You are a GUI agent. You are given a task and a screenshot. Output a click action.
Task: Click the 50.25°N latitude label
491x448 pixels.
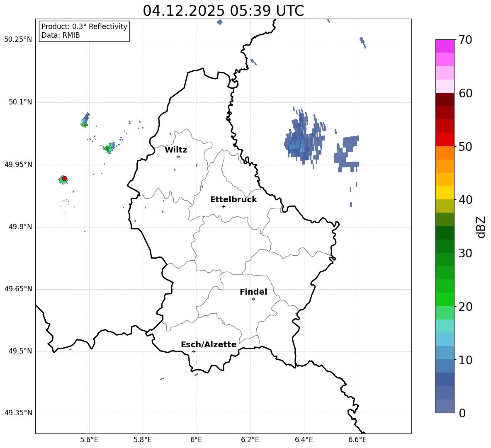coord(18,40)
